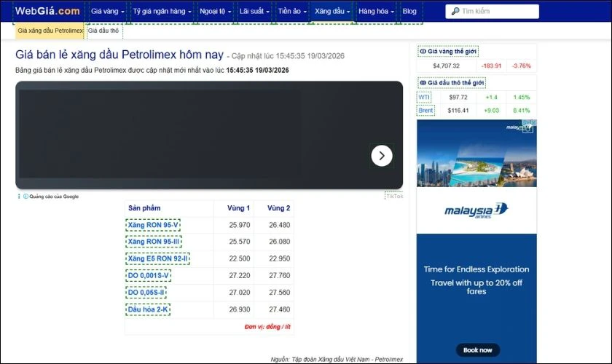Screen dimensions: 612x364
Task: Open Giá dầu thô thế giới link
Action: [452, 83]
